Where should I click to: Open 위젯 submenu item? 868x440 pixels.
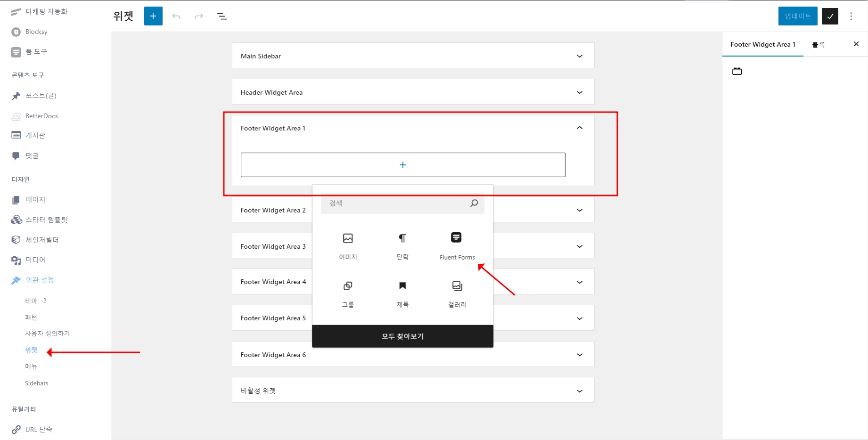(x=31, y=350)
